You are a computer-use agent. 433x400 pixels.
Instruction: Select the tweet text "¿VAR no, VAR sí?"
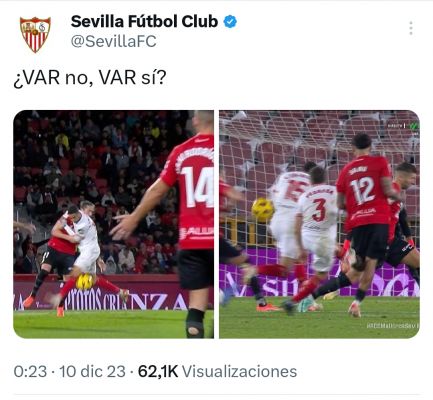pos(90,78)
